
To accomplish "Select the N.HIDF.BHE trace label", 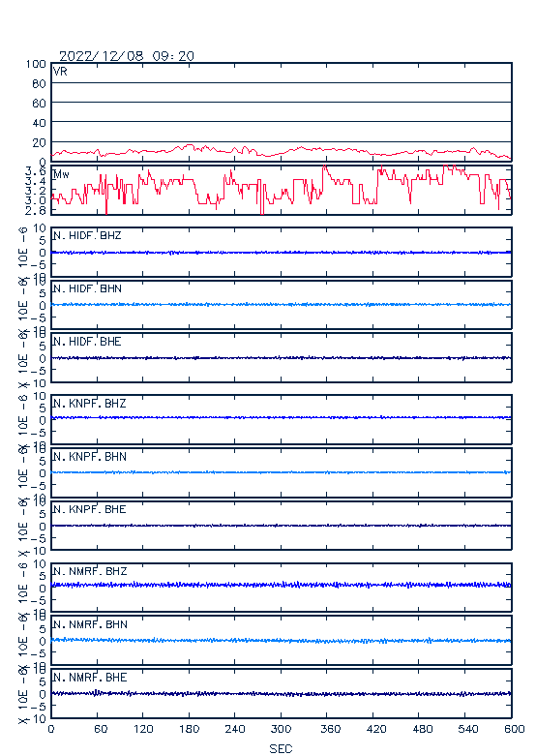I will 87,342.
